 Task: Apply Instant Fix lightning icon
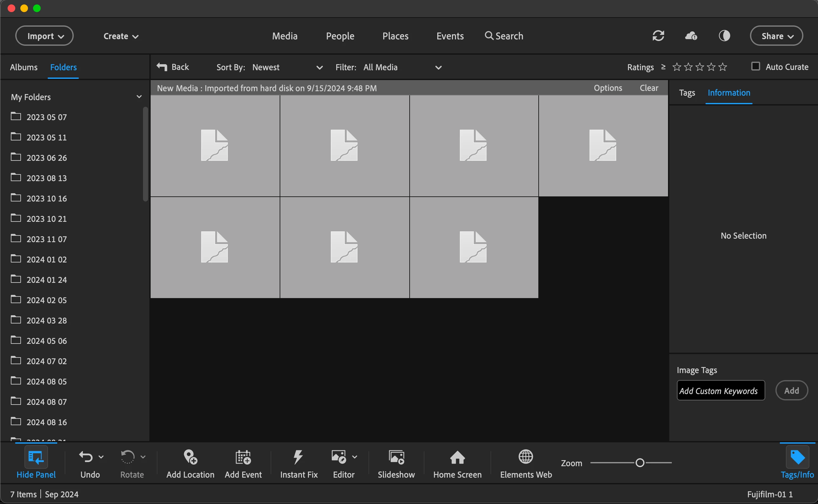298,457
